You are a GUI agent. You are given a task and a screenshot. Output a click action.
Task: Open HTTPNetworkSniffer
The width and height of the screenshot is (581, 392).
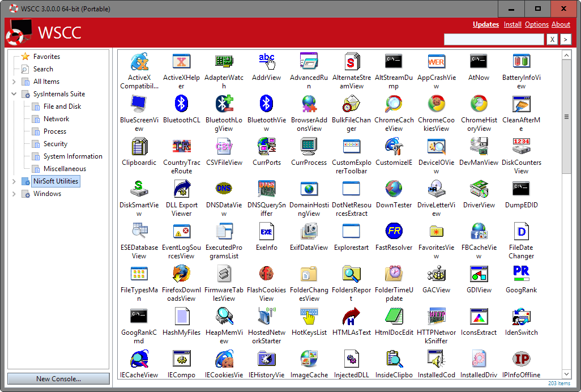(436, 317)
